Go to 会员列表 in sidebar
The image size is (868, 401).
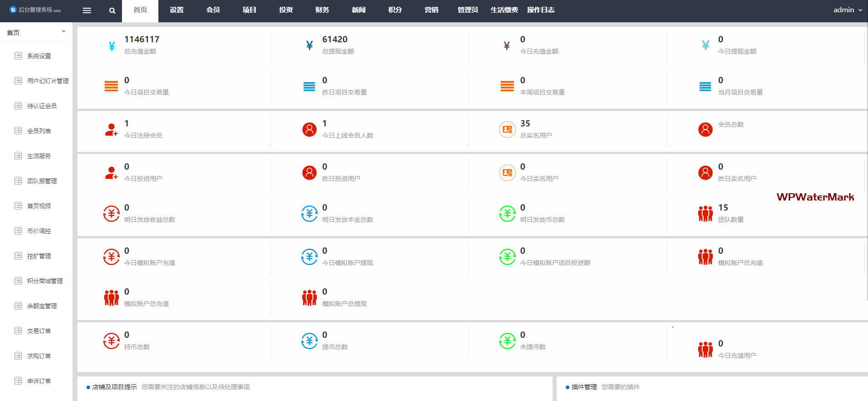pyautogui.click(x=39, y=131)
